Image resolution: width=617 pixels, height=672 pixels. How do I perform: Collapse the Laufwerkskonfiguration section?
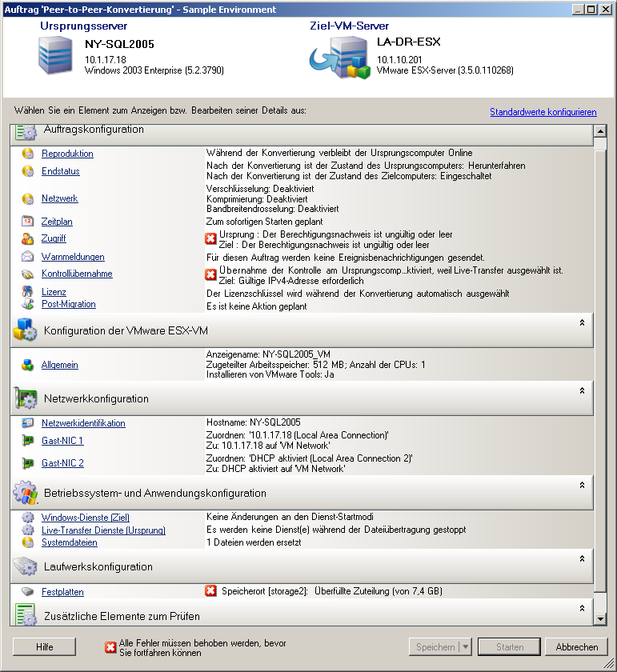point(582,558)
